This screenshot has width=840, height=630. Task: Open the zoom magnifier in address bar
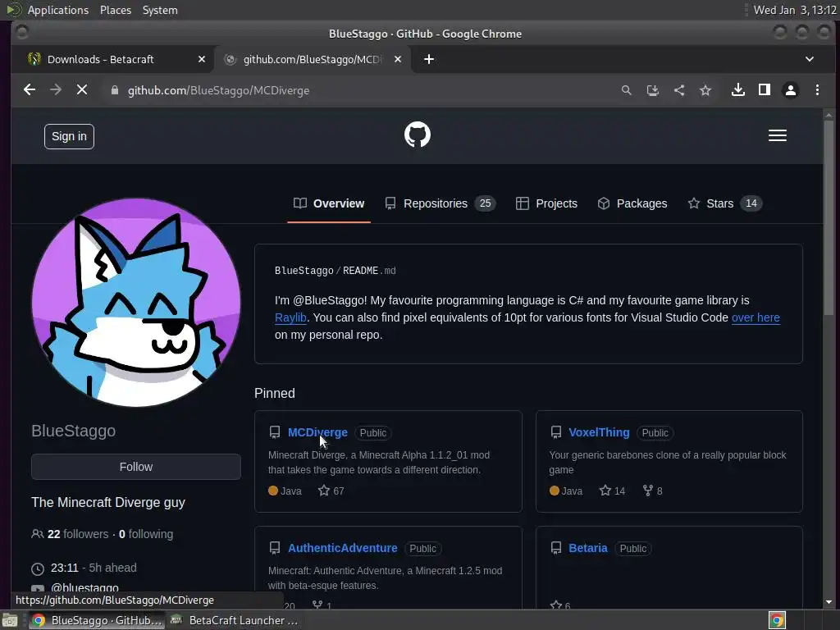pyautogui.click(x=626, y=90)
